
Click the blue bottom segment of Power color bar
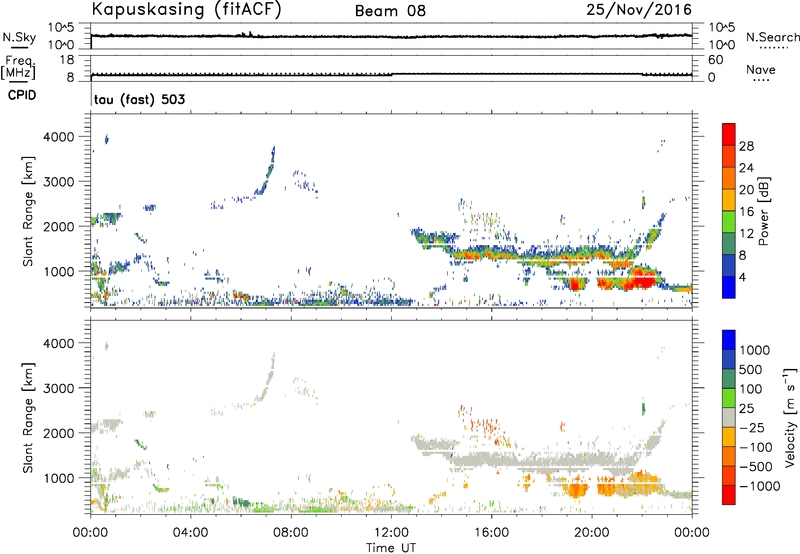click(729, 287)
